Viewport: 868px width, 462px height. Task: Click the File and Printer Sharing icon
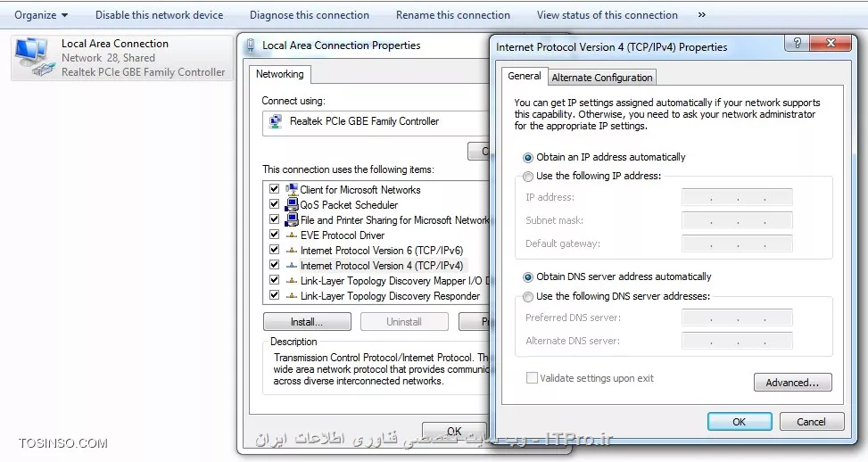(x=293, y=219)
